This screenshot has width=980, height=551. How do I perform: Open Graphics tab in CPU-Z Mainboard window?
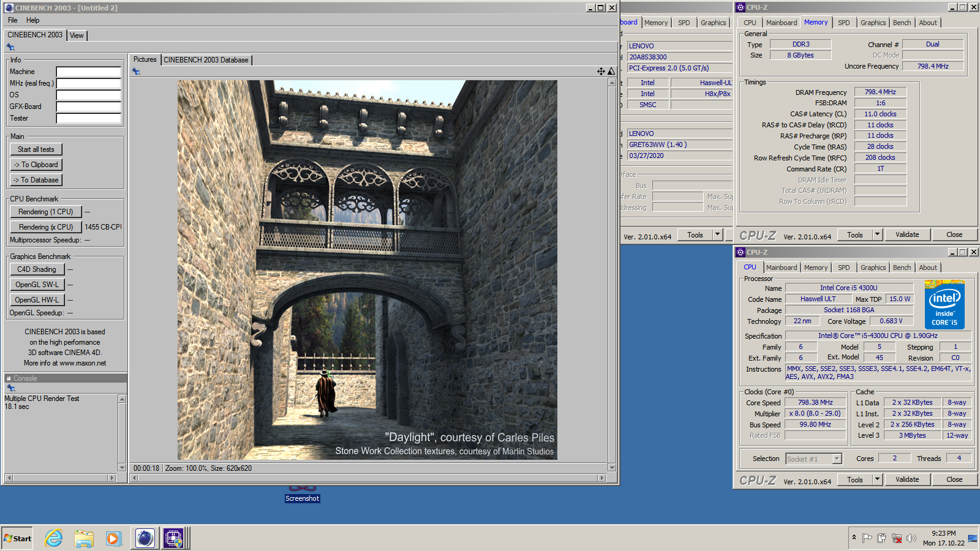(x=714, y=23)
